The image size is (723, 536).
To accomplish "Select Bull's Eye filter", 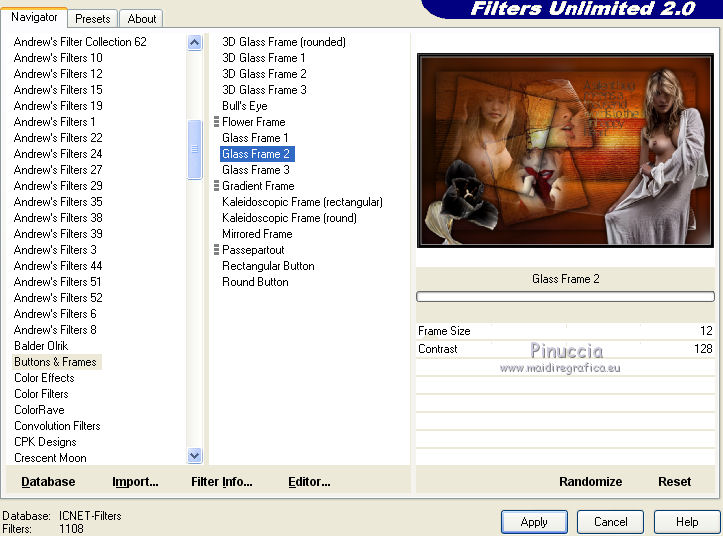I will 244,106.
